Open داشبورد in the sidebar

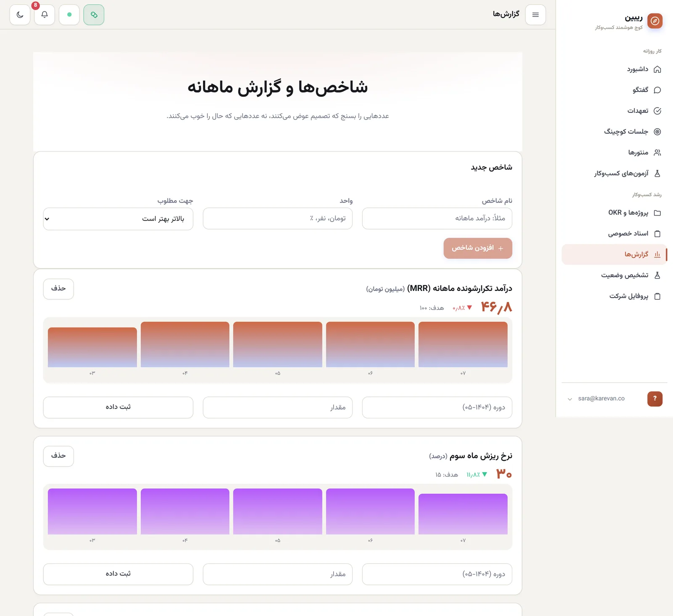coord(614,69)
